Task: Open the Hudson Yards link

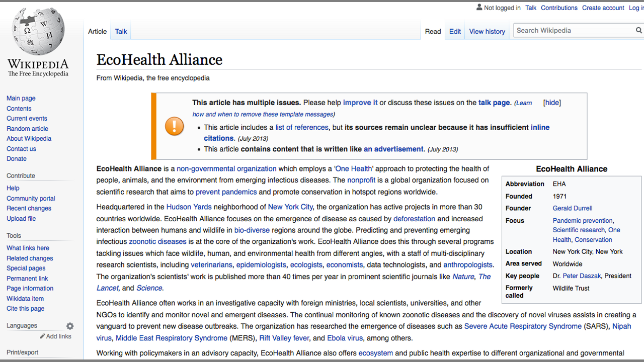Action: (x=189, y=207)
